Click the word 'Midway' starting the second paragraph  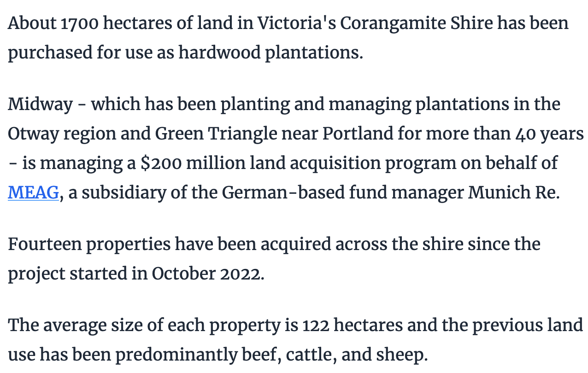click(40, 105)
